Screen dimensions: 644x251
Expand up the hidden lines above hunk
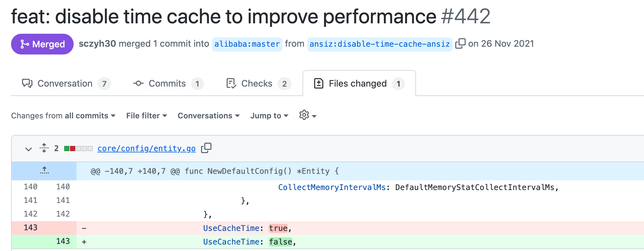(x=44, y=171)
